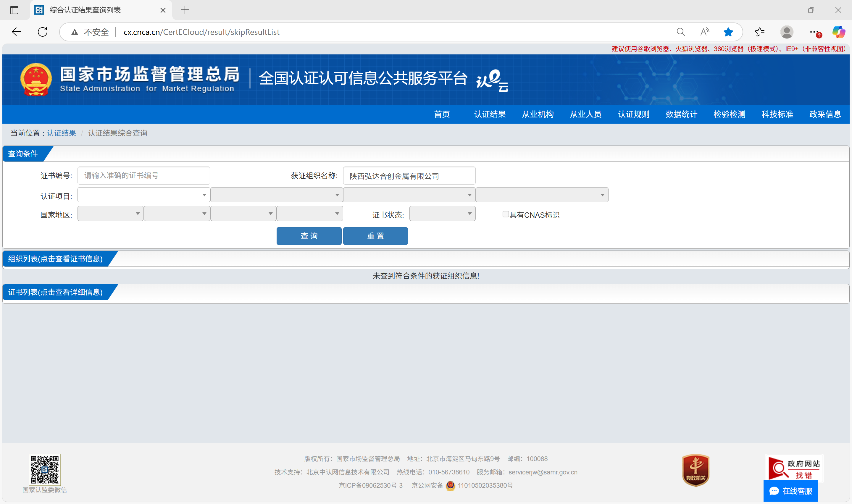Expand the first 国家地区 dropdown
The height and width of the screenshot is (504, 852).
[x=110, y=214]
